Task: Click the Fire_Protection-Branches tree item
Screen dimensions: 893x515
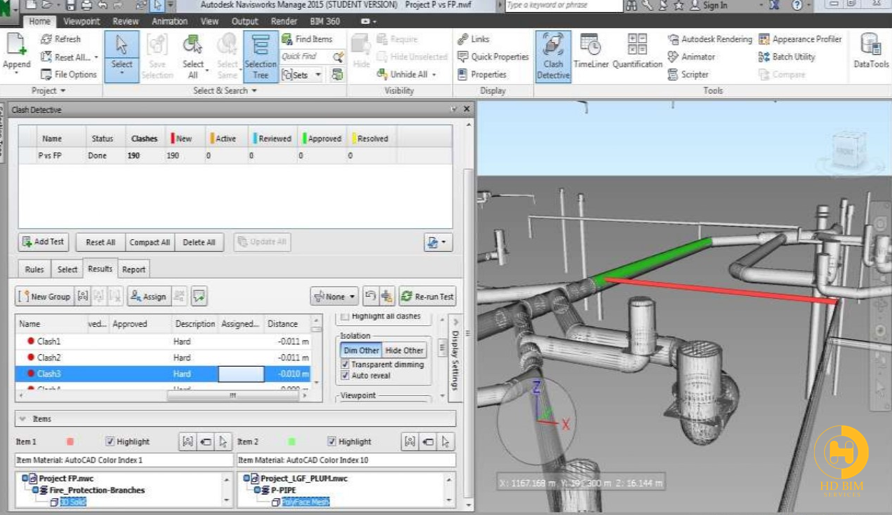Action: tap(97, 490)
